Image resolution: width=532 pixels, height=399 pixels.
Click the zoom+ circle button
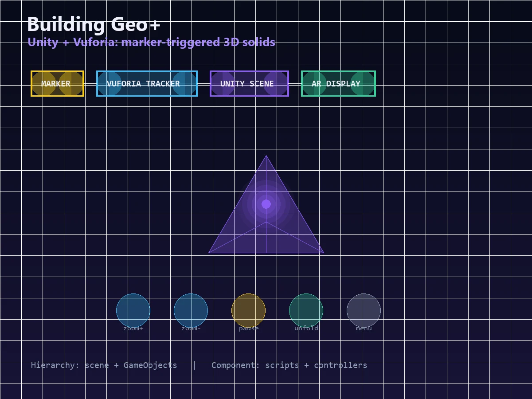coord(133,310)
